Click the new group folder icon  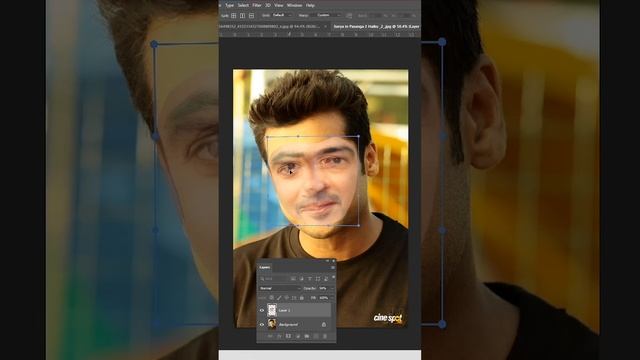(307, 336)
